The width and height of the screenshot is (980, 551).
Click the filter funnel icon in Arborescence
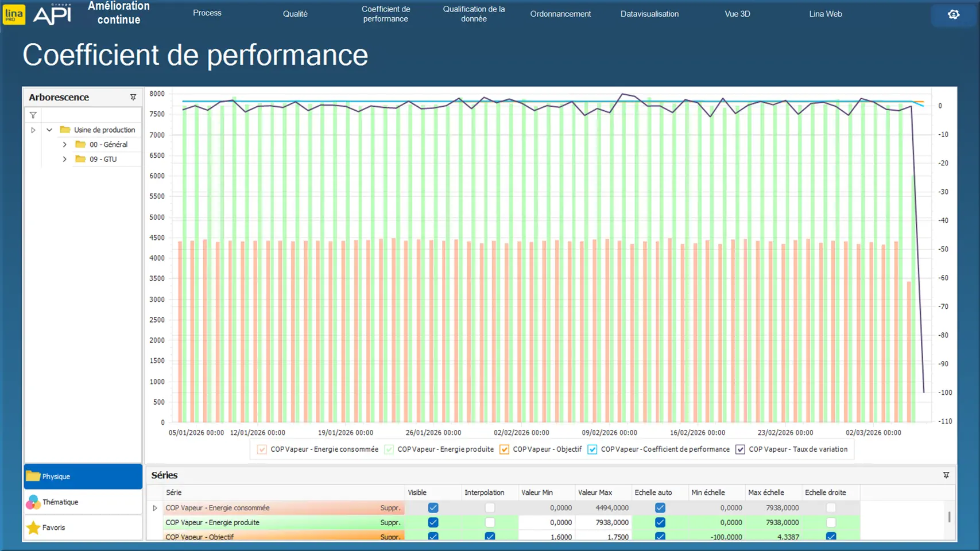[33, 115]
